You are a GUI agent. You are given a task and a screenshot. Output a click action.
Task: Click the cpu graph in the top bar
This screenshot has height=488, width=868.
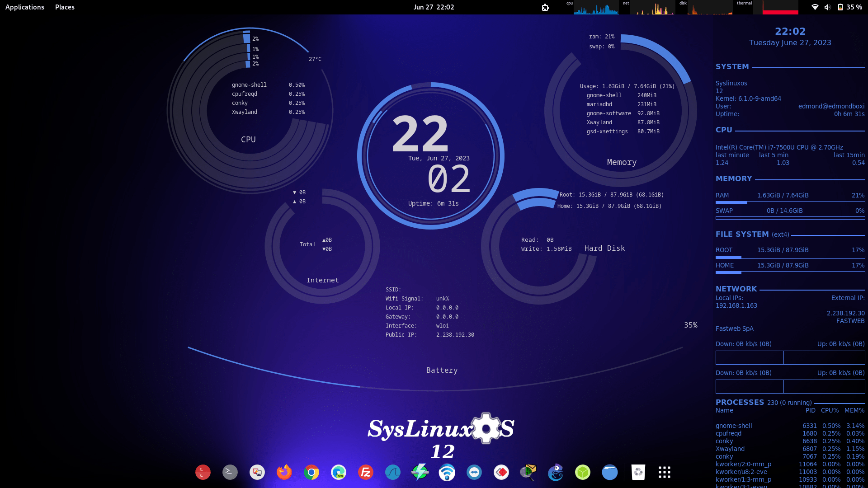(597, 7)
